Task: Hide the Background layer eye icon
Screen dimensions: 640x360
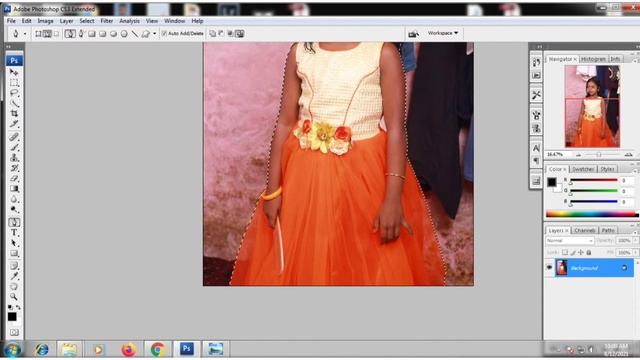Action: point(549,268)
